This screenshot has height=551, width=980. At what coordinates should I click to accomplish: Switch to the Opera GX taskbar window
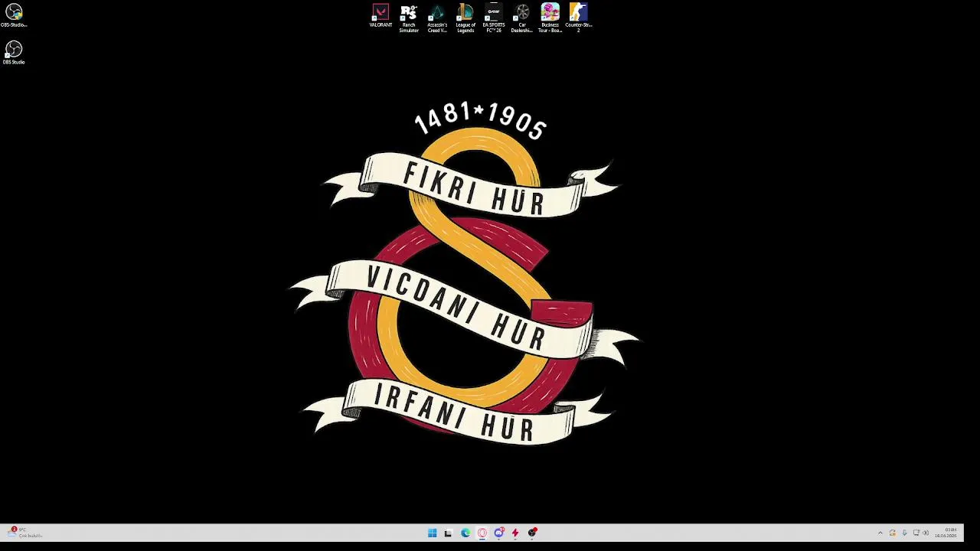tap(482, 533)
